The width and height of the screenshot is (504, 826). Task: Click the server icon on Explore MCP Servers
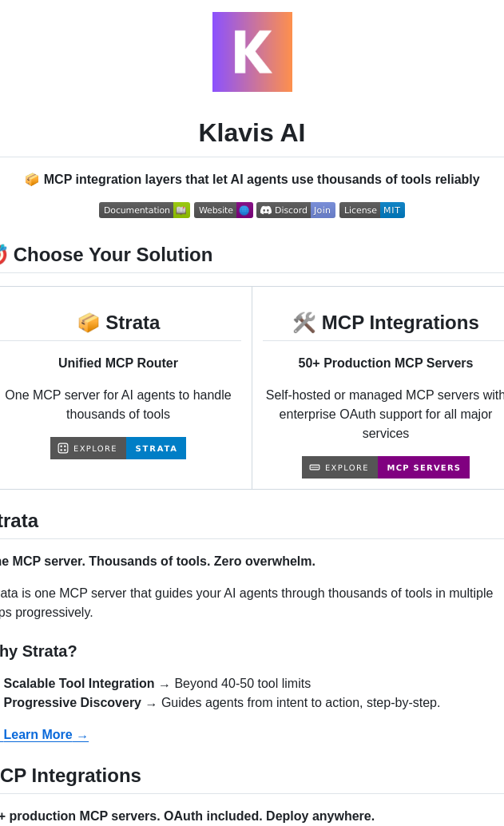click(315, 467)
